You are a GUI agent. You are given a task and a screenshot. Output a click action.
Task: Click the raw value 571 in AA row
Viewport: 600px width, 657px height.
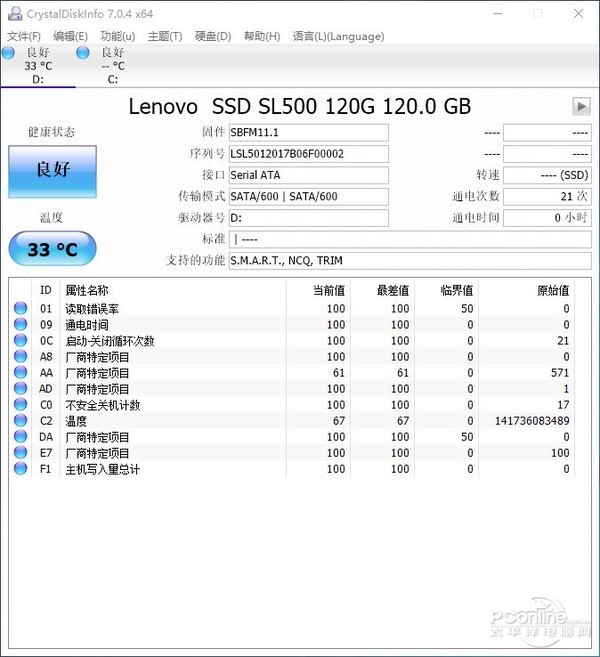[x=560, y=372]
